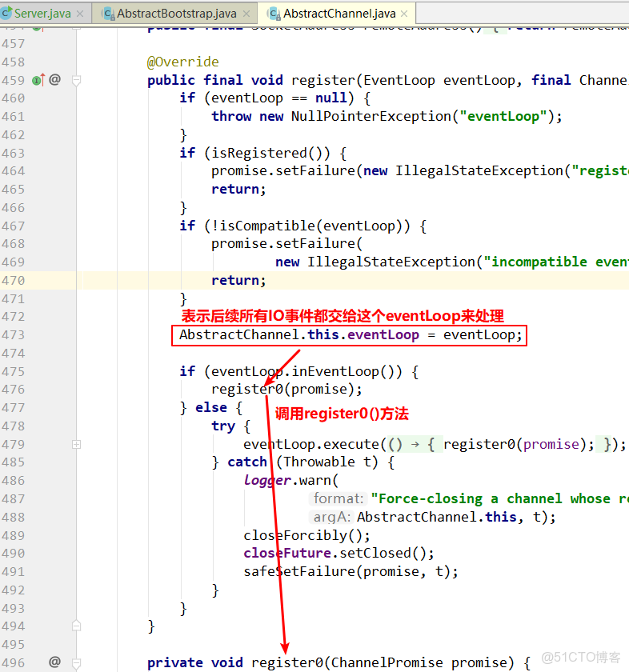Click line number 473 in the gutter

coord(14,335)
